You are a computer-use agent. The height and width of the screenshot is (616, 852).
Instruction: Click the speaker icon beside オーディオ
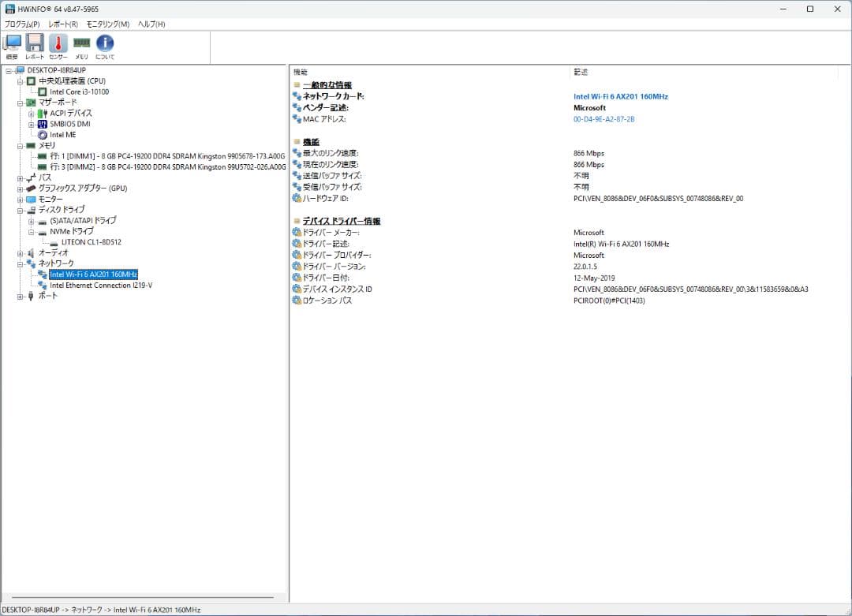point(31,252)
